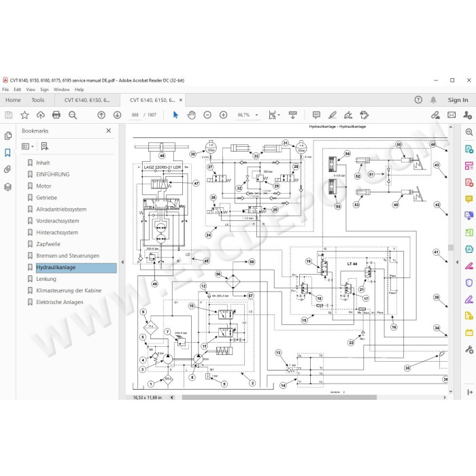Click the Sign In button
The height and width of the screenshot is (476, 476).
coord(458,100)
